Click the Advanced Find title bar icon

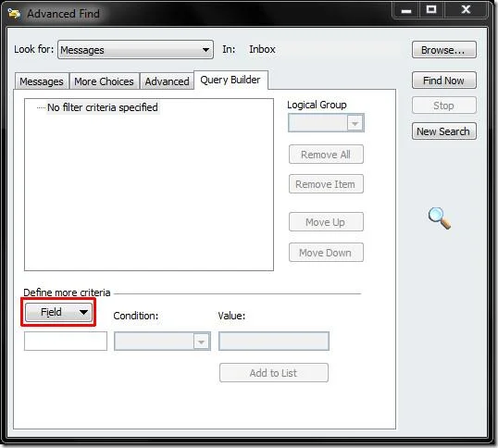[14, 14]
